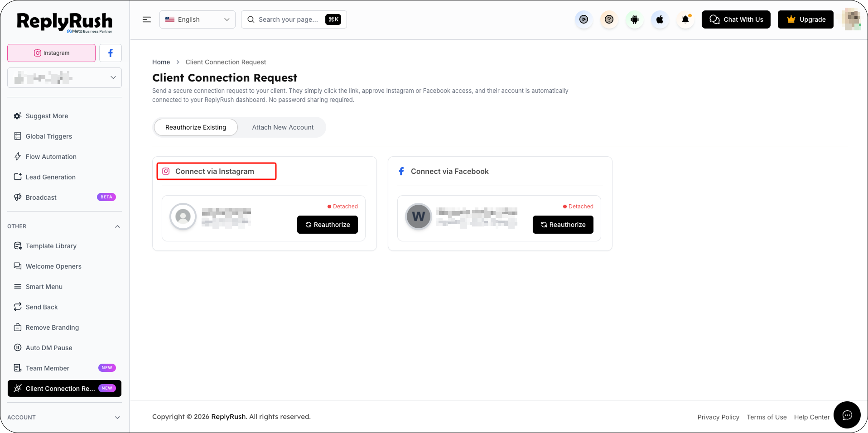Click the Flow Automation lightning icon

tap(18, 157)
